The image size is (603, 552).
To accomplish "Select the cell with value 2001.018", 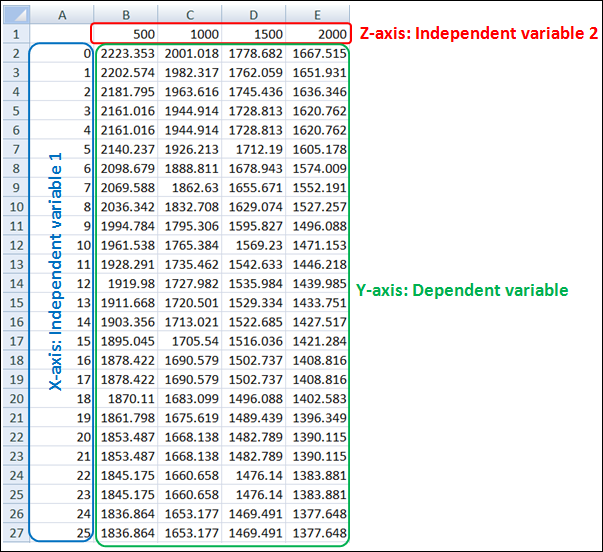I will pyautogui.click(x=192, y=53).
